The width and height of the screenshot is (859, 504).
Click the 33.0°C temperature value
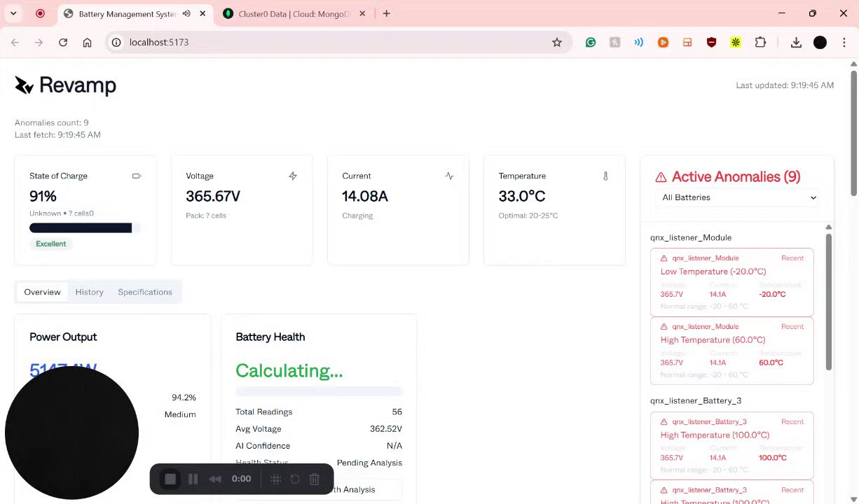[522, 197]
